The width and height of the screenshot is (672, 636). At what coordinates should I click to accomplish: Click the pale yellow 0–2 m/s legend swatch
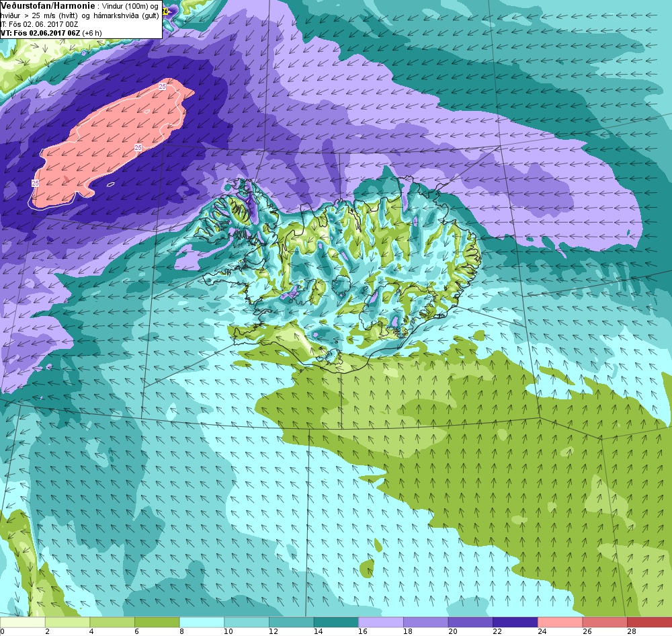(22, 622)
